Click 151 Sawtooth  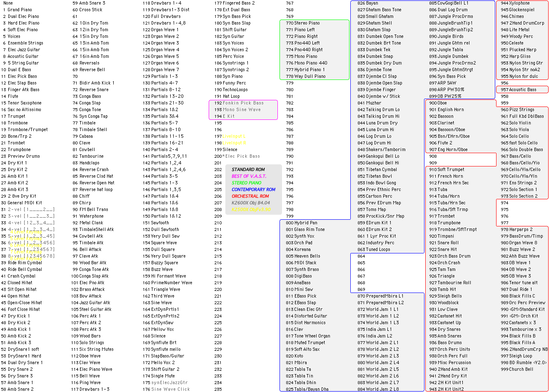[156, 223]
